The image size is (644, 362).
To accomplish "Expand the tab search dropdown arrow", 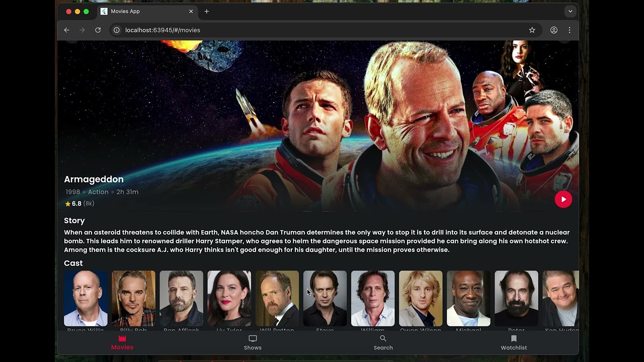I will tap(570, 11).
